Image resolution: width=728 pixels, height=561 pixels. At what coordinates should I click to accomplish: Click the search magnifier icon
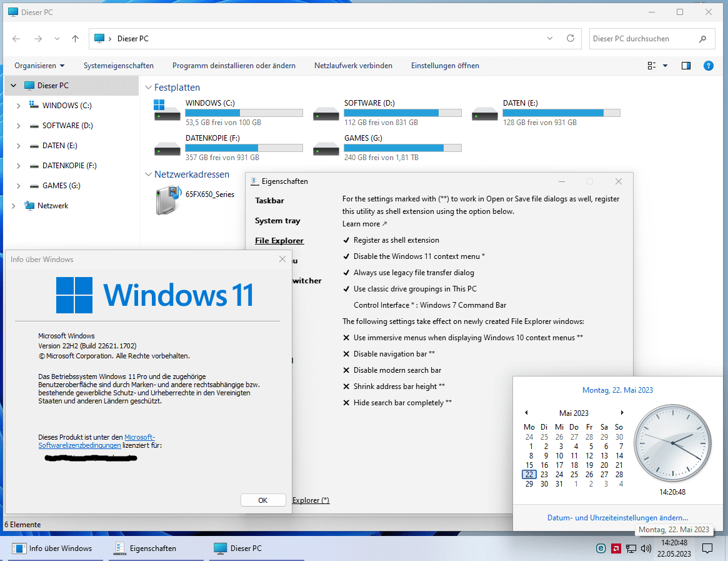(x=703, y=39)
